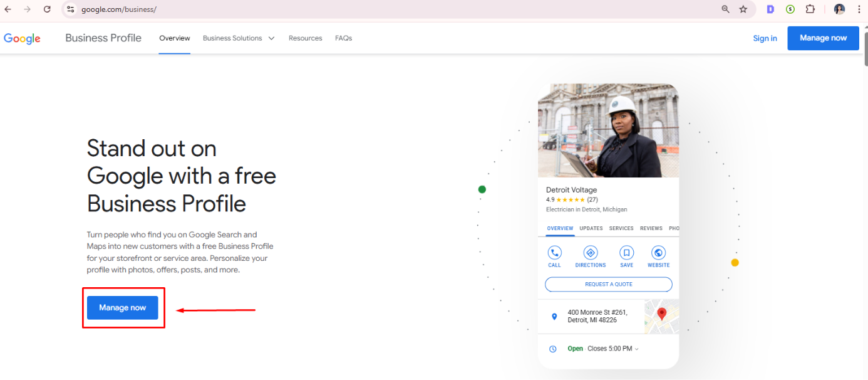Click the location pin icon beside address
The height and width of the screenshot is (380, 868).
[x=554, y=317]
